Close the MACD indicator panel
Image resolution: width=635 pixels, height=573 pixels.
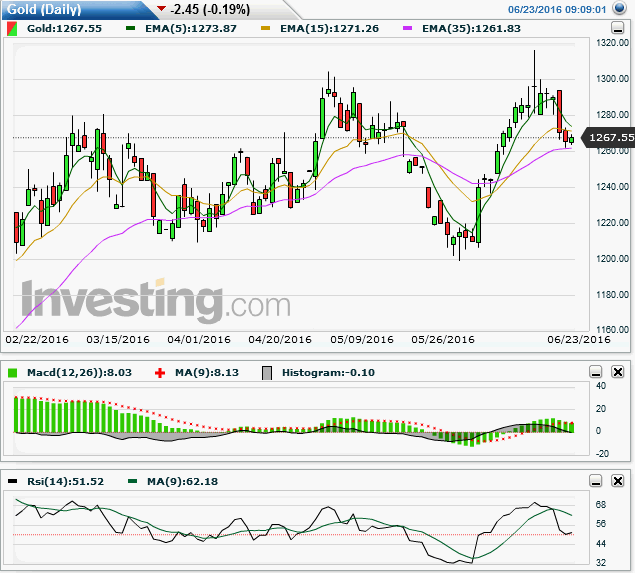tap(618, 372)
